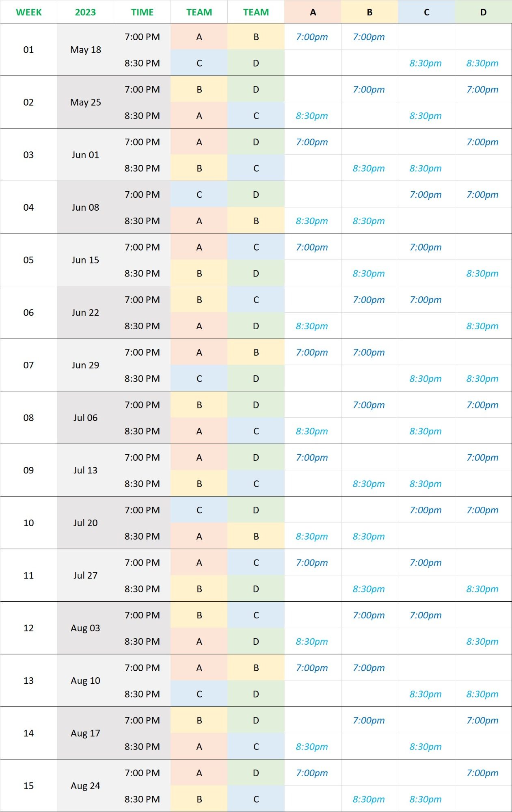Select the yellow B column header
Viewport: 512px width, 812px height.
[x=369, y=12]
